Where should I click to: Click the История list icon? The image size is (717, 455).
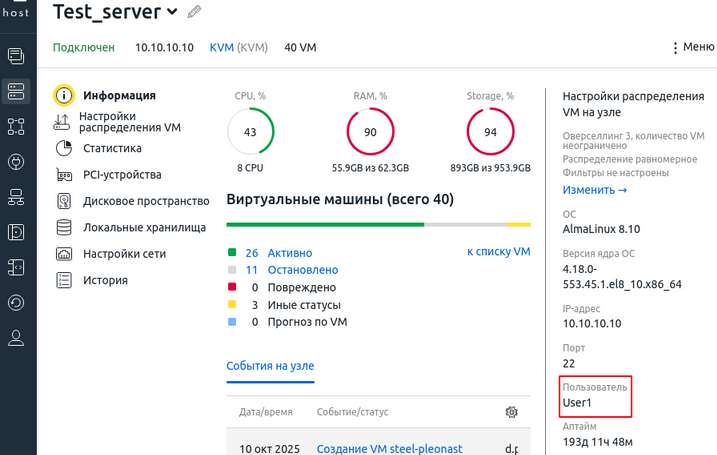point(64,280)
